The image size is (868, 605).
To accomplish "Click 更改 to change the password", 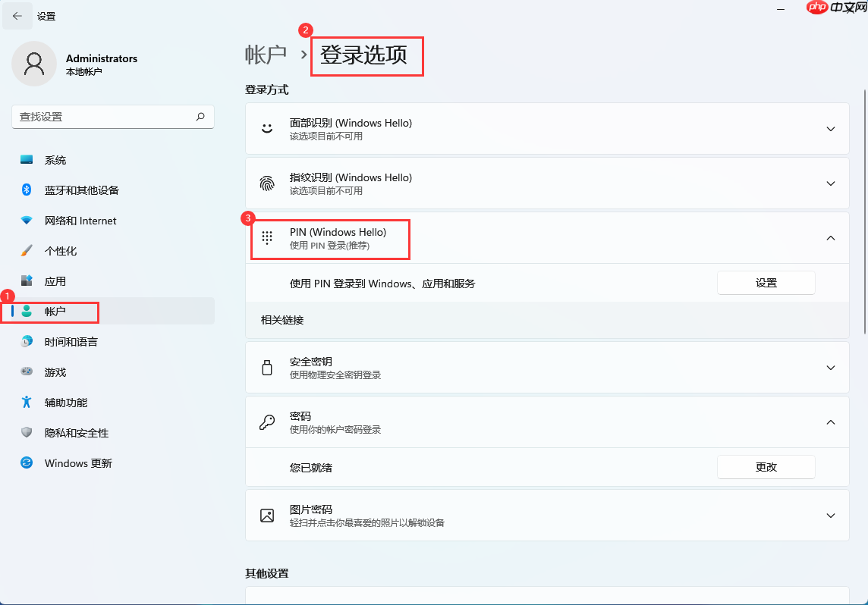I will [766, 466].
